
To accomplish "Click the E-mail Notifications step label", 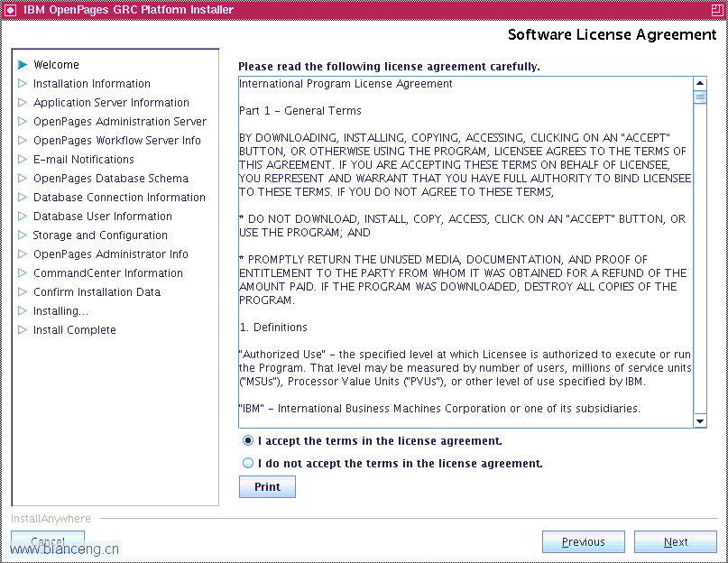I will point(84,160).
